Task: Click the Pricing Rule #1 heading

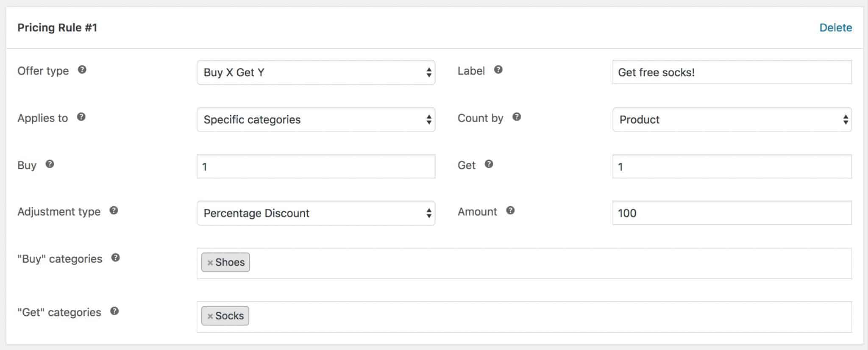Action: point(57,28)
